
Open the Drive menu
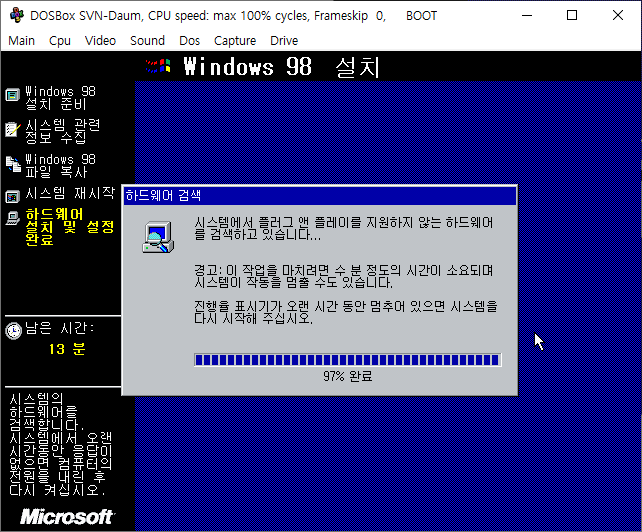click(x=284, y=41)
